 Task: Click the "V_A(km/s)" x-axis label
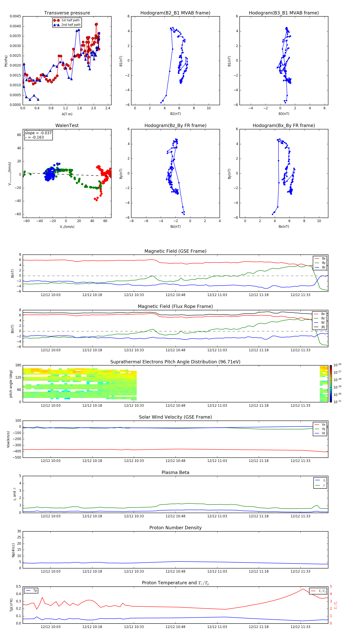click(x=67, y=227)
